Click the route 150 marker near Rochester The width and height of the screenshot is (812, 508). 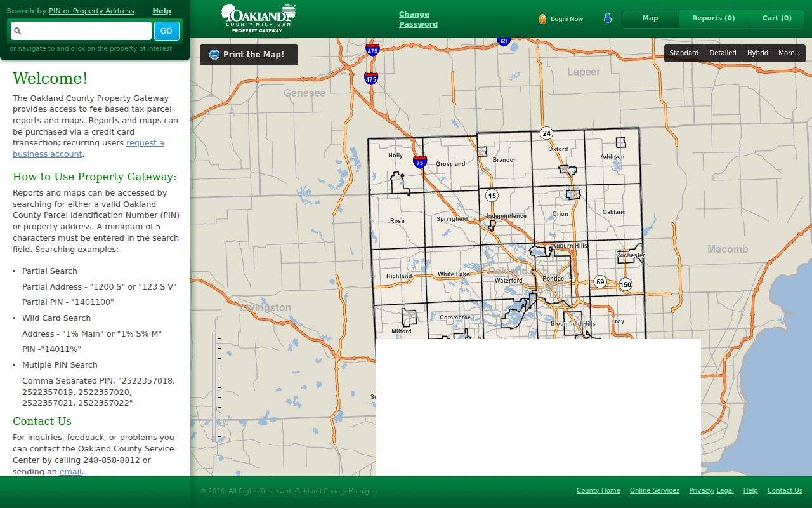click(x=625, y=284)
